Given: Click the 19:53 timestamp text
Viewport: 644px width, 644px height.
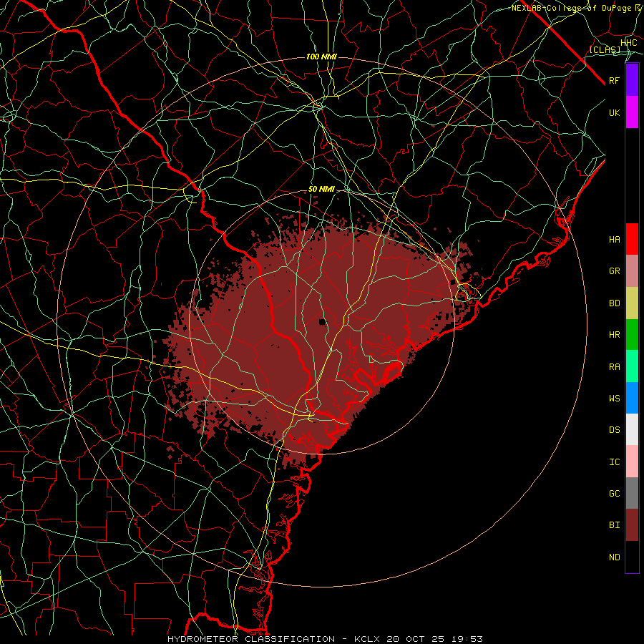Looking at the screenshot, I should (469, 639).
